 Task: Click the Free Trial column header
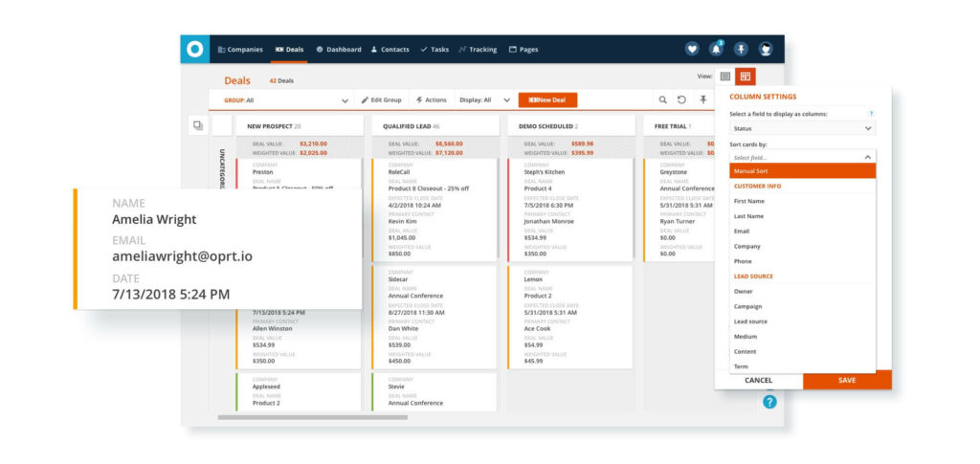click(680, 125)
